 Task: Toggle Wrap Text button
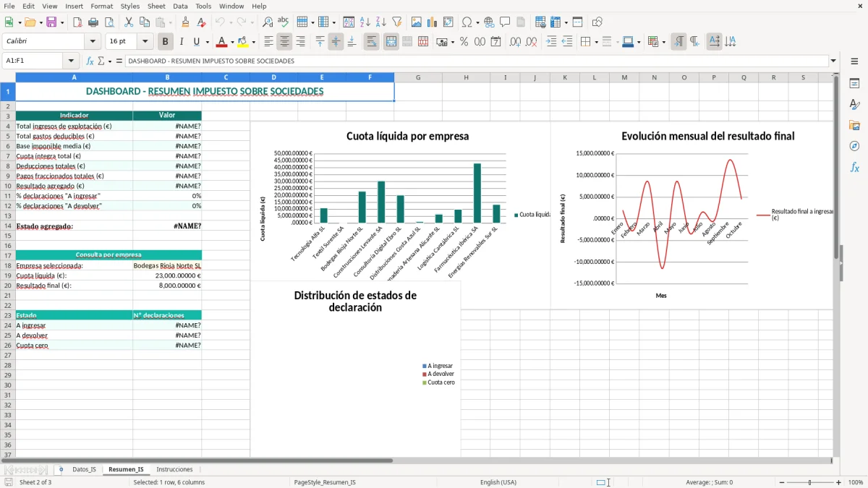click(372, 42)
